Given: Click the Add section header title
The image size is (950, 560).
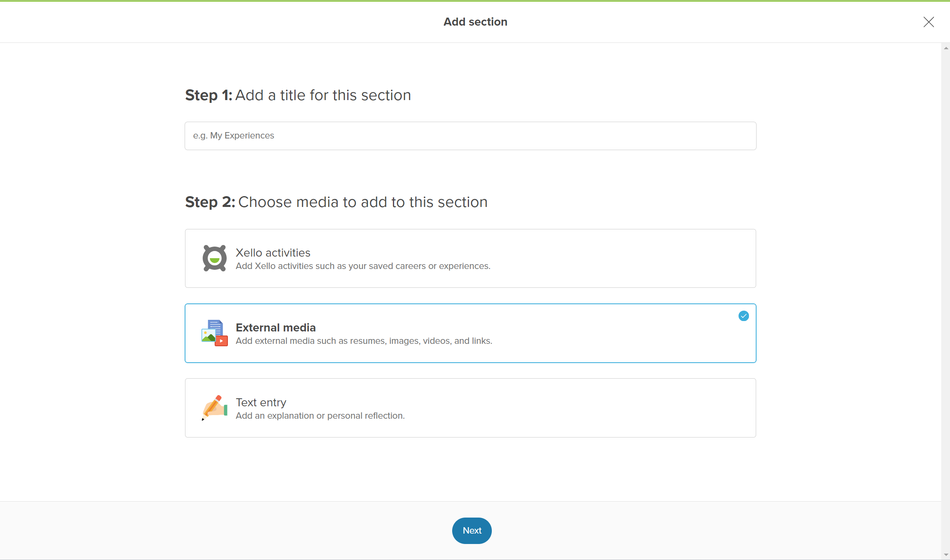Looking at the screenshot, I should (475, 22).
